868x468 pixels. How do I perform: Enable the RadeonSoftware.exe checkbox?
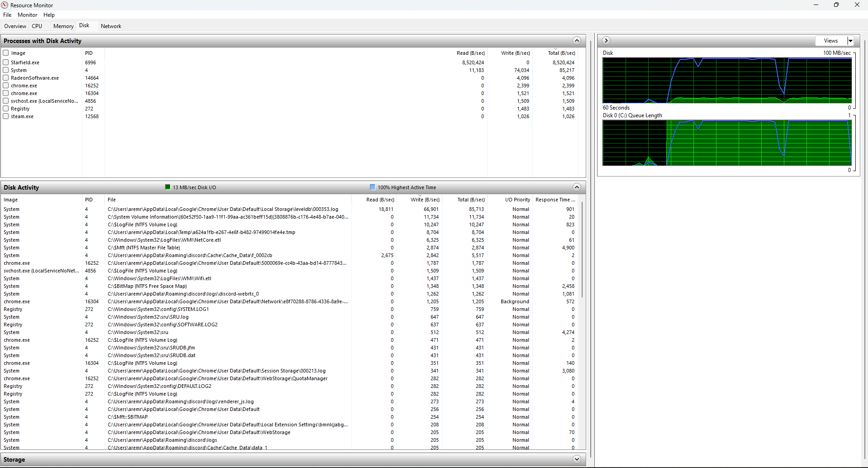click(6, 78)
